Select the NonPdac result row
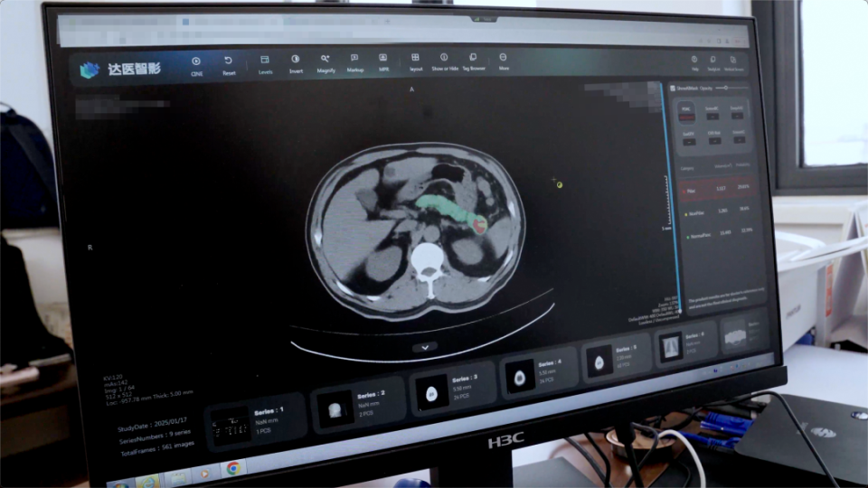 719,211
